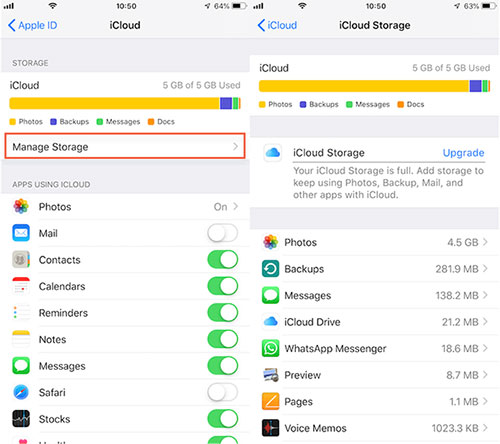The image size is (500, 444).
Task: Turn off the Calendars iCloud switch
Action: click(x=222, y=286)
